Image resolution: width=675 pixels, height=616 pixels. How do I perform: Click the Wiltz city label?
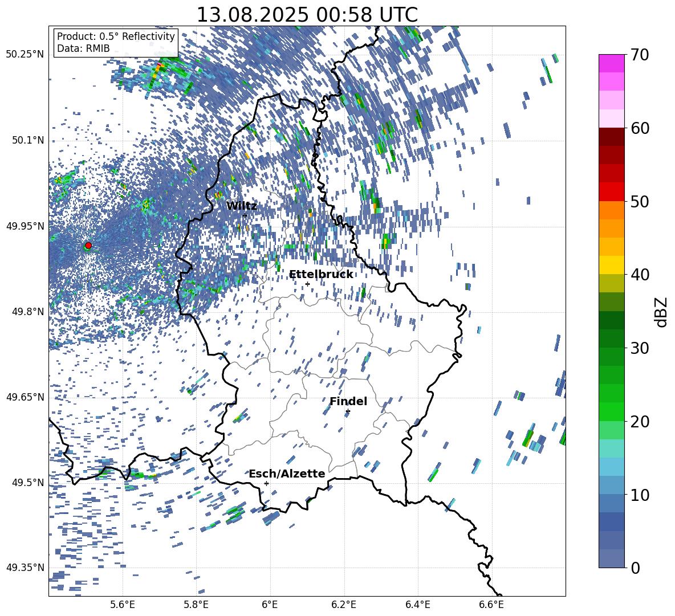tap(242, 206)
